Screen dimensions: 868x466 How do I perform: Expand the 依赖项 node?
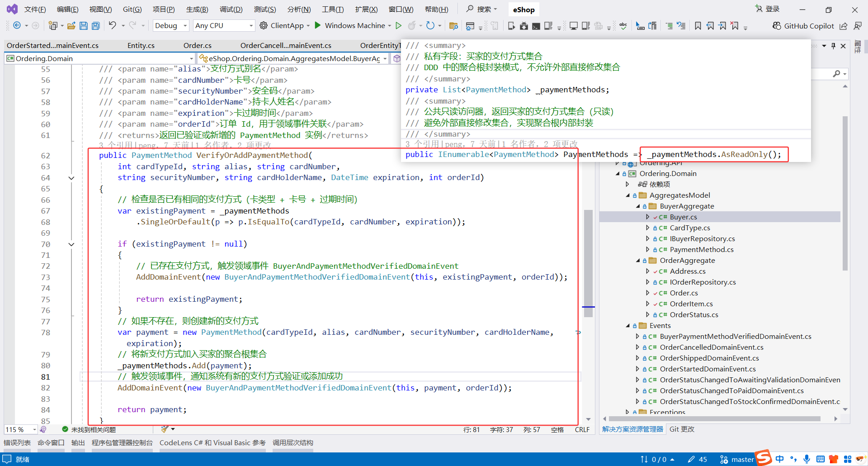click(627, 185)
